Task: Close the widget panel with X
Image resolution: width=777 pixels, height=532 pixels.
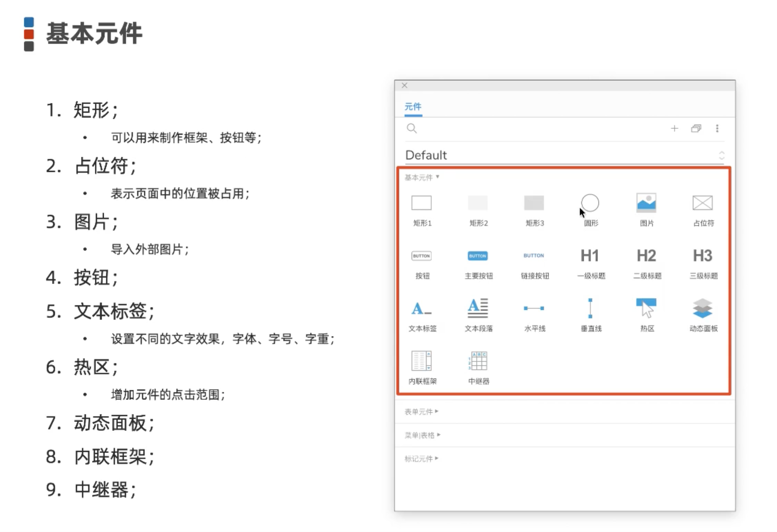Action: click(404, 85)
